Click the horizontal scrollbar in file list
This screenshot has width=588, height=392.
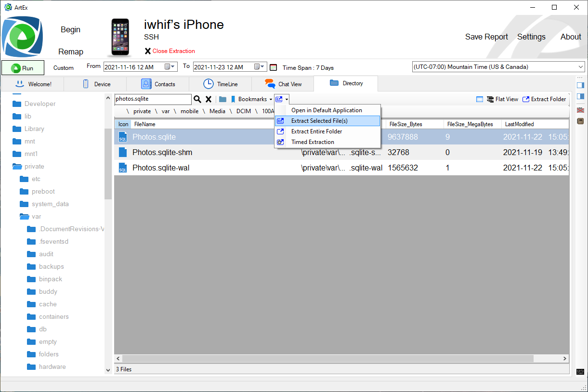(327, 359)
